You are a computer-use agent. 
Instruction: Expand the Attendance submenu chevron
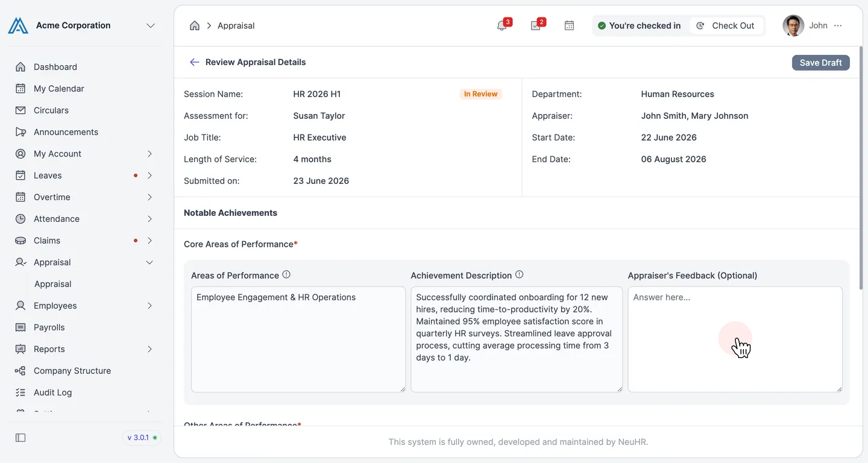[x=149, y=219]
